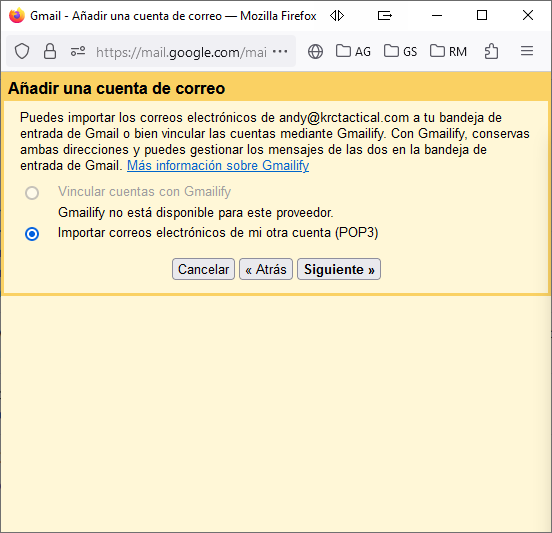This screenshot has width=552, height=533.
Task: Open the GS bookmarks folder
Action: (x=401, y=51)
